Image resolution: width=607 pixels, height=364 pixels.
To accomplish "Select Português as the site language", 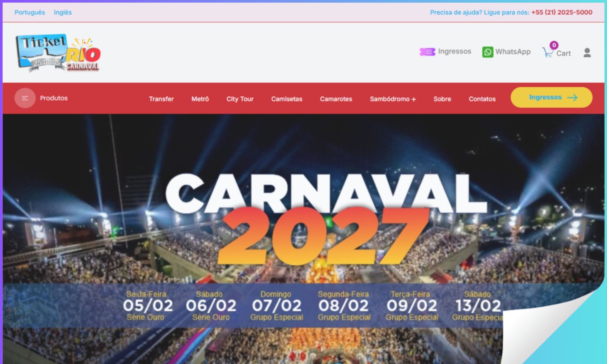I will tap(30, 12).
